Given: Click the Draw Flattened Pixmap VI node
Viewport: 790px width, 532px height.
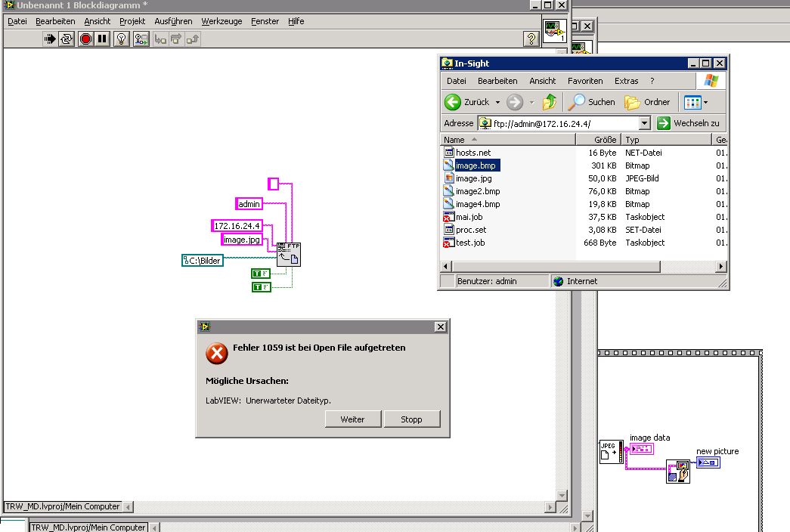Looking at the screenshot, I should tap(678, 472).
